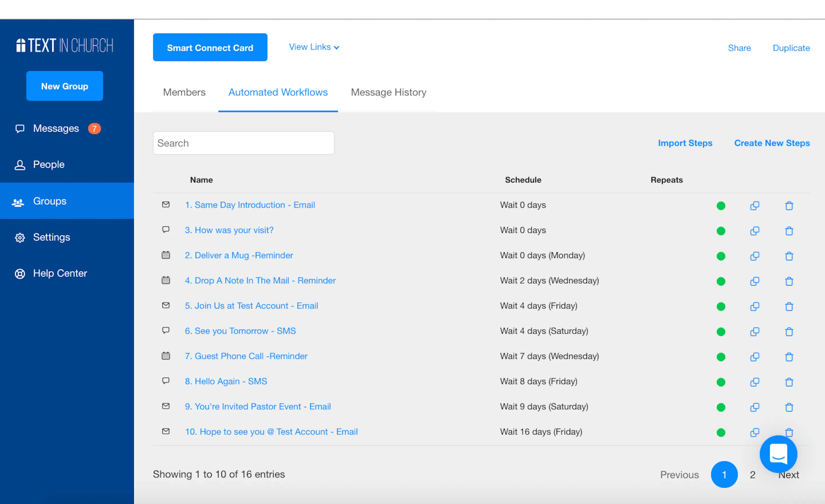Click the workflow Search field

tap(243, 143)
